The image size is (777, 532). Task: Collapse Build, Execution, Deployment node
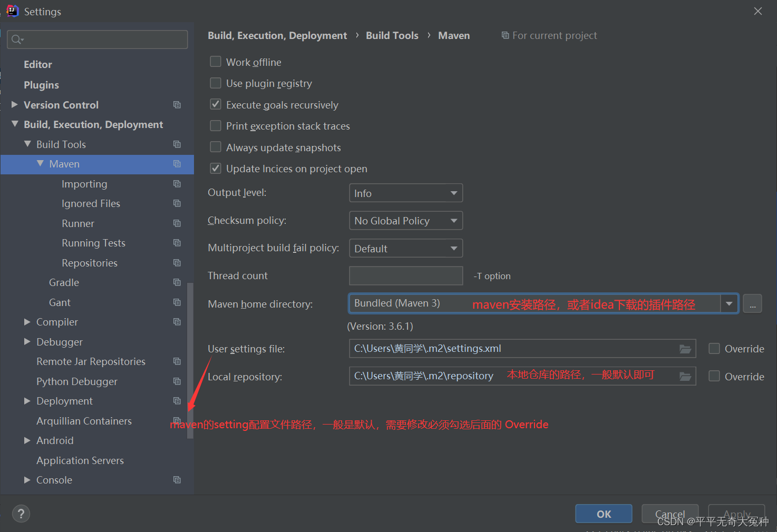click(15, 124)
